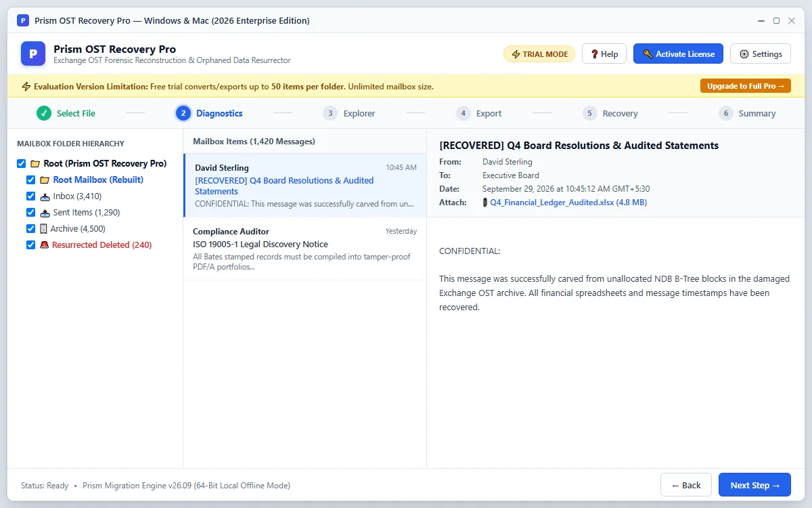Click the preview pane subject heading
The width and height of the screenshot is (812, 508).
[x=579, y=146]
